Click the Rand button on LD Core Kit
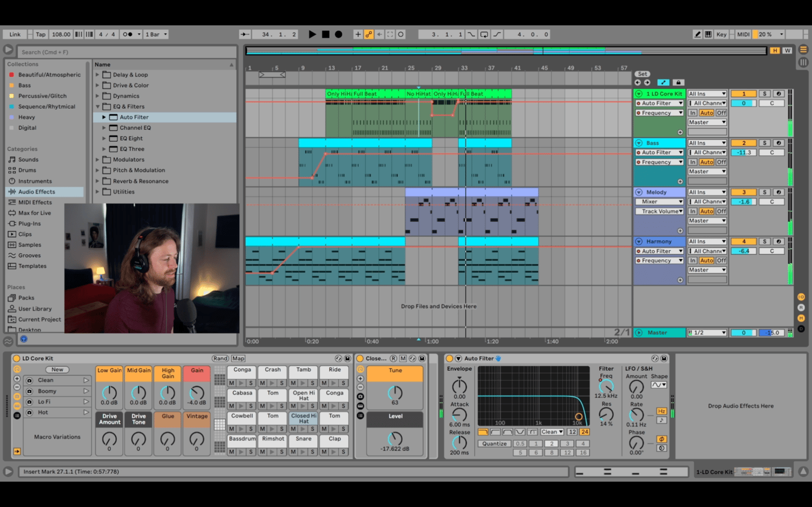Viewport: 812px width, 507px height. tap(220, 358)
